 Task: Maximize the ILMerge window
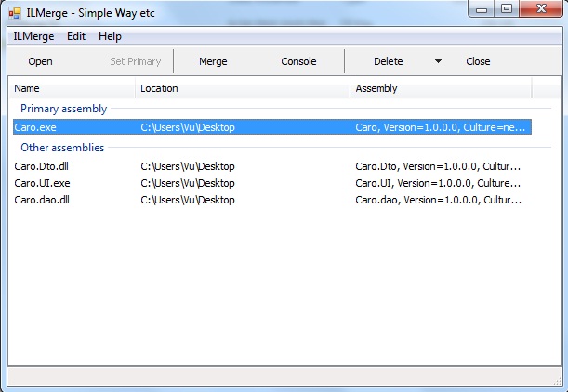tap(507, 9)
